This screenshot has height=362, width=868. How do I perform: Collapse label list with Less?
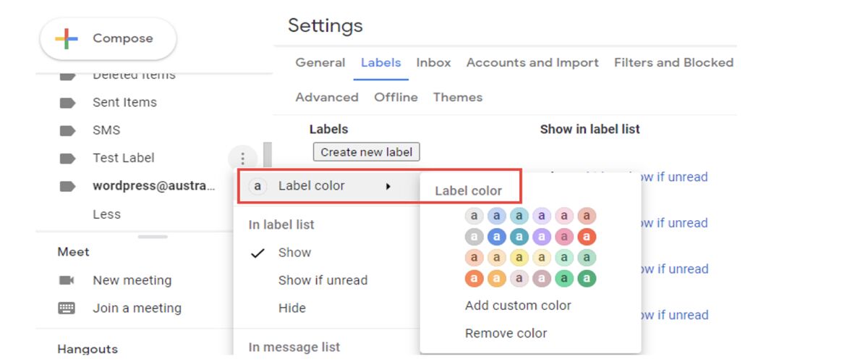coord(106,214)
